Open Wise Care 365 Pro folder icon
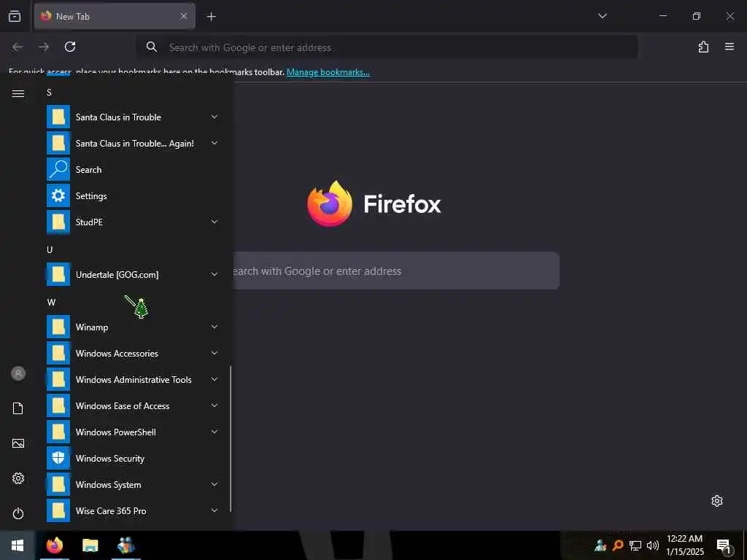This screenshot has height=560, width=747. (58, 510)
